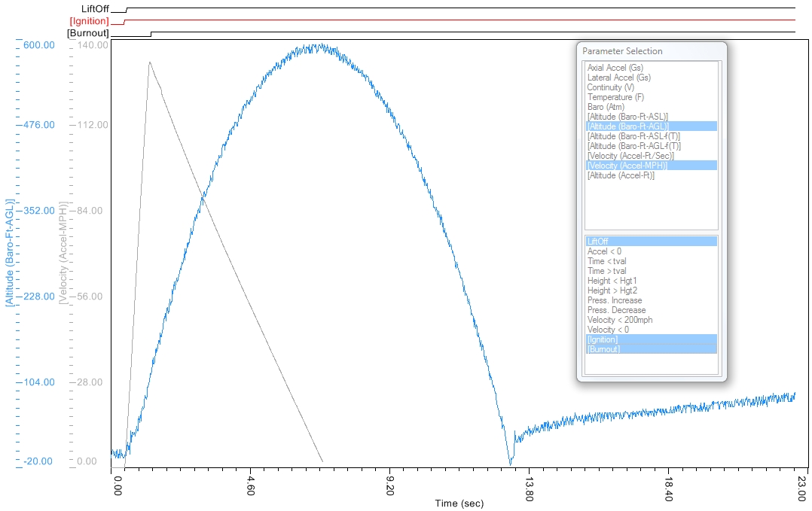Choose [Altitude (Baro-Ft-ASLf(T)] parameter
The image size is (812, 511).
[633, 136]
